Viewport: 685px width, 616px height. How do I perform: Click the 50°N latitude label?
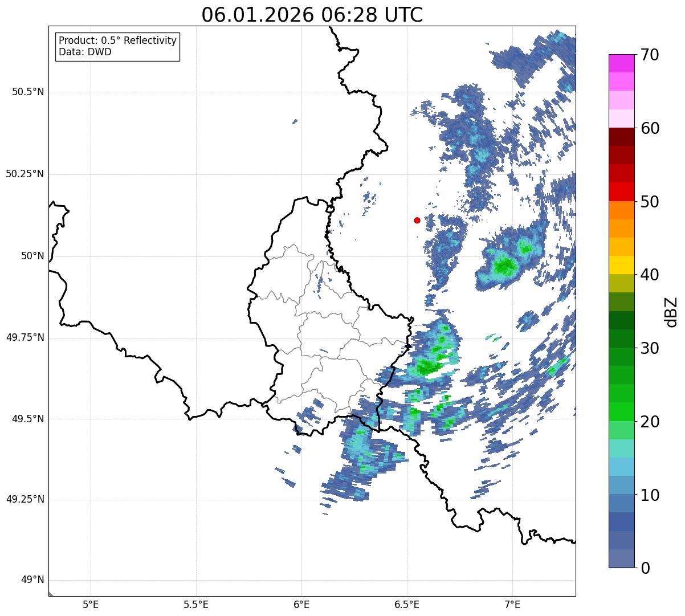coord(32,256)
